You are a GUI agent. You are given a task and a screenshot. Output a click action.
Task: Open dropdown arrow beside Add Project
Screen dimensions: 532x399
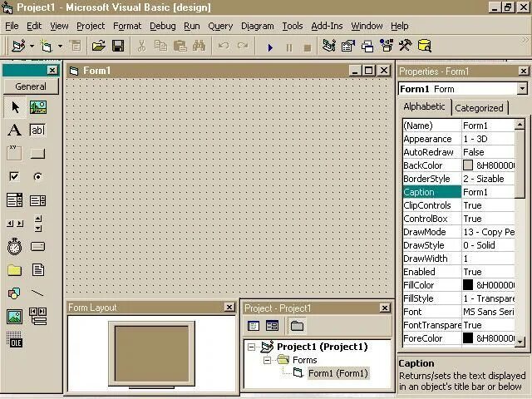click(x=32, y=46)
